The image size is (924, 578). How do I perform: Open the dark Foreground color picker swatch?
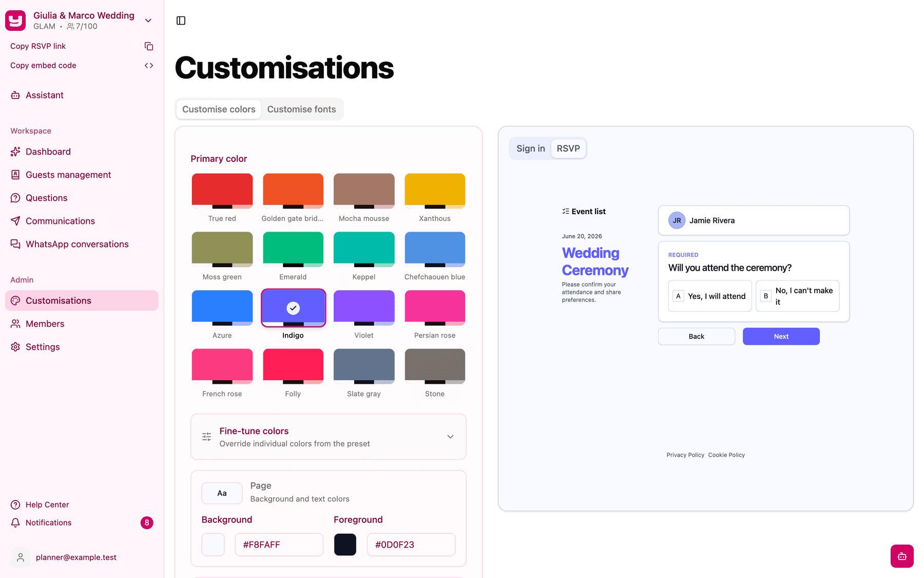[x=345, y=545]
